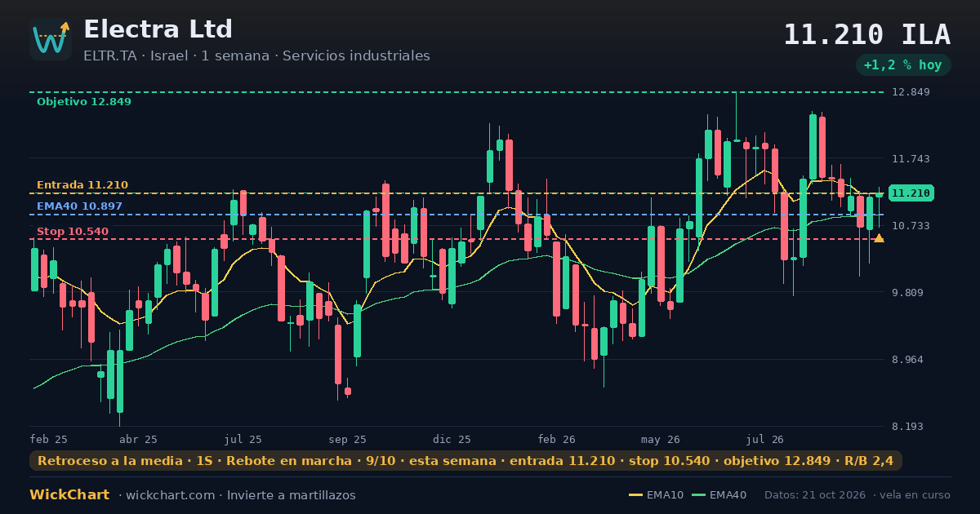Click the WickChart logo icon
980x514 pixels.
click(x=51, y=39)
